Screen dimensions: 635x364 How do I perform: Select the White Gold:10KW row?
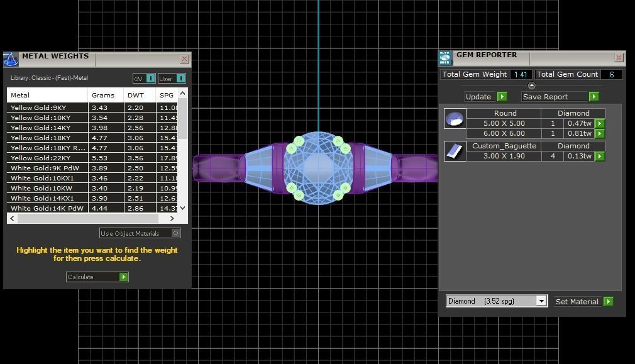92,188
